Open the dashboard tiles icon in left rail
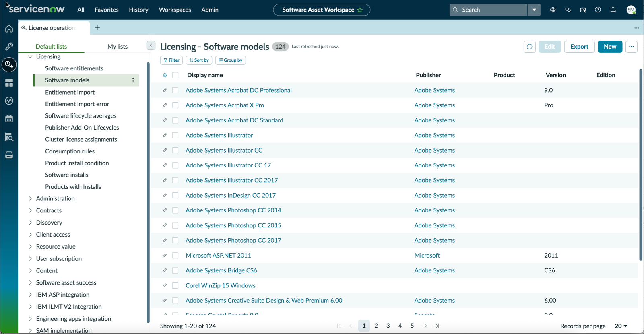The image size is (644, 334). [x=9, y=83]
